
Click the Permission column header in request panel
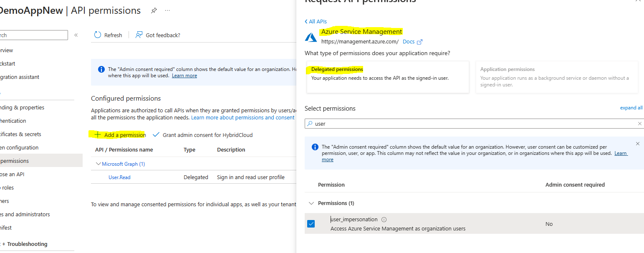tap(331, 185)
